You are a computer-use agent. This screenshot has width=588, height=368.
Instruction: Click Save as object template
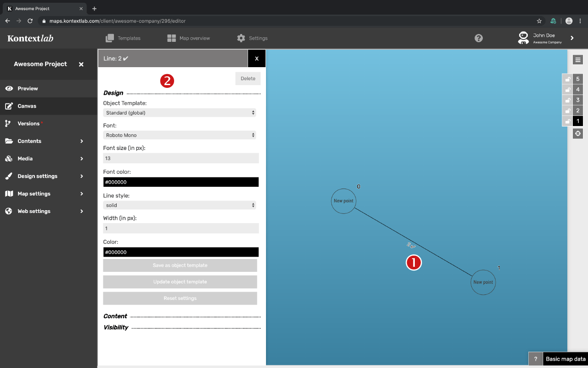[180, 265]
